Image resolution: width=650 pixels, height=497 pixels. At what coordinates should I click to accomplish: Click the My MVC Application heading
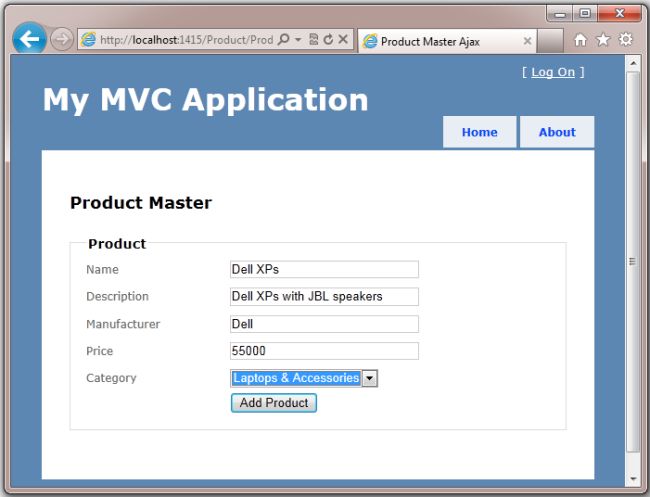206,100
